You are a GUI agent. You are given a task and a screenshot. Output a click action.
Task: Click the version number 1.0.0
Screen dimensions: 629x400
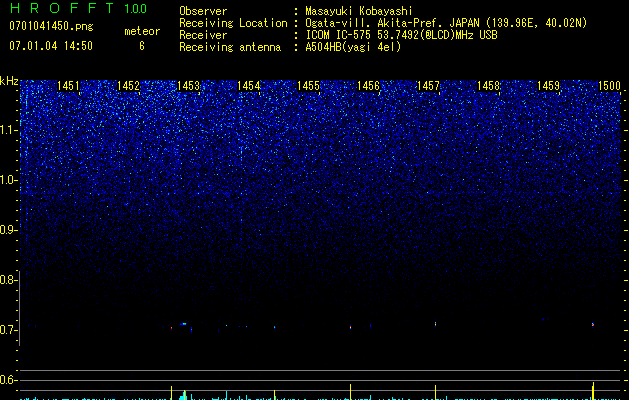tap(136, 9)
